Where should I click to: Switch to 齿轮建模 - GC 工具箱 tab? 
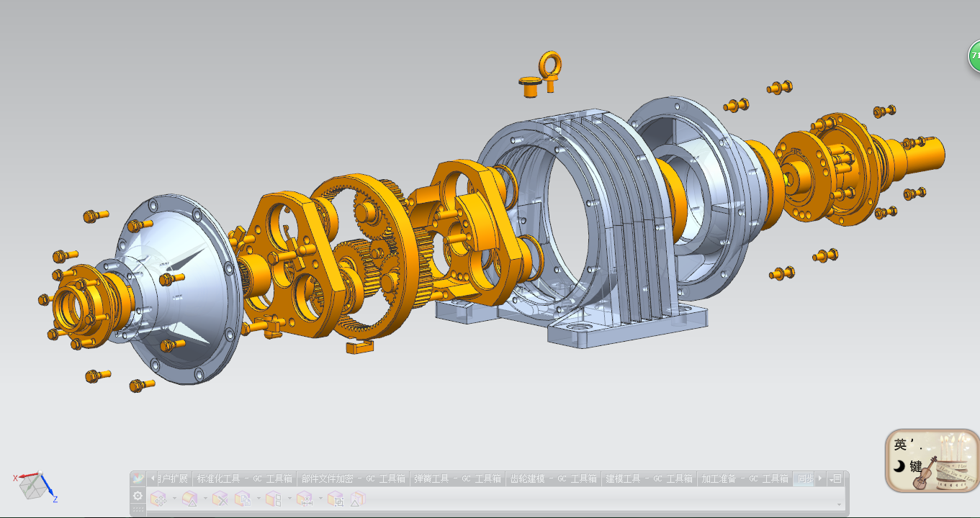click(x=553, y=478)
